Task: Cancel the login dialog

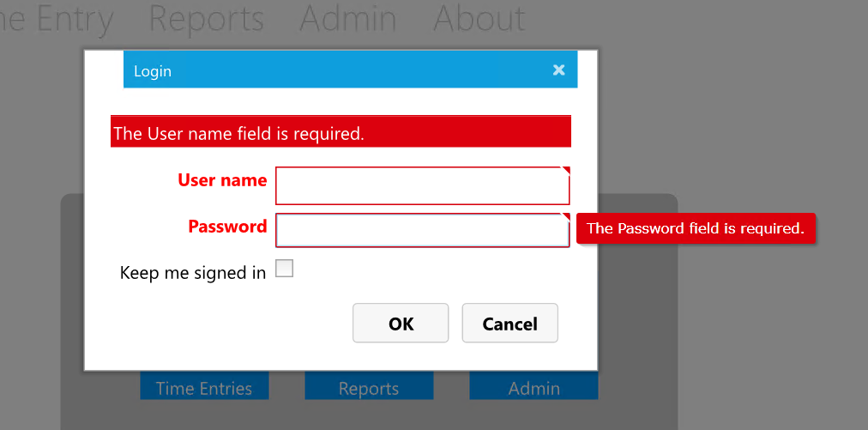Action: pos(509,323)
